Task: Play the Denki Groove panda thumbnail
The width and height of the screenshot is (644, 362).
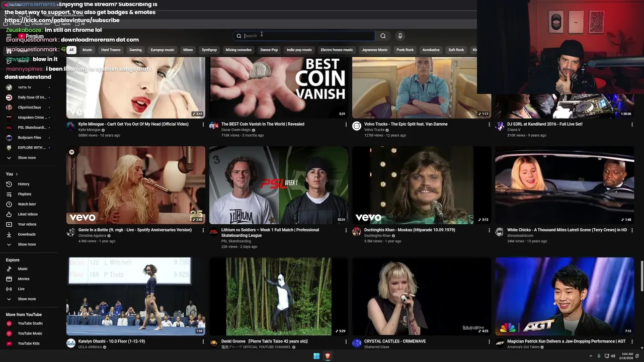Action: [x=279, y=296]
